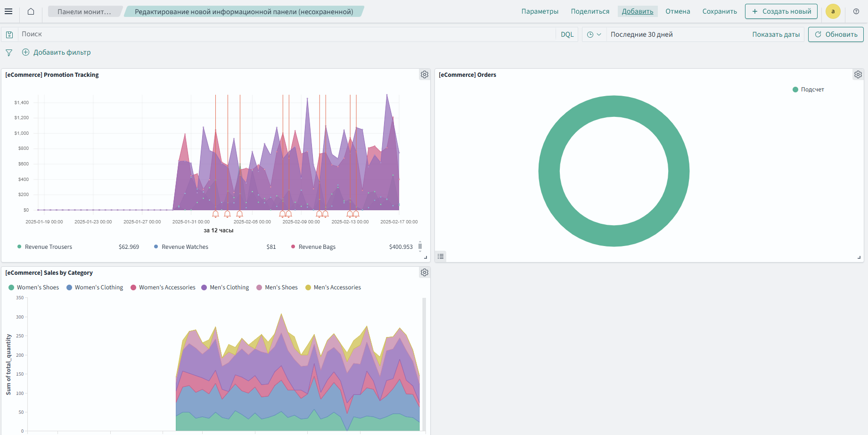The height and width of the screenshot is (435, 868).
Task: Go to Панели мониторинга breadcrumb
Action: pyautogui.click(x=84, y=11)
